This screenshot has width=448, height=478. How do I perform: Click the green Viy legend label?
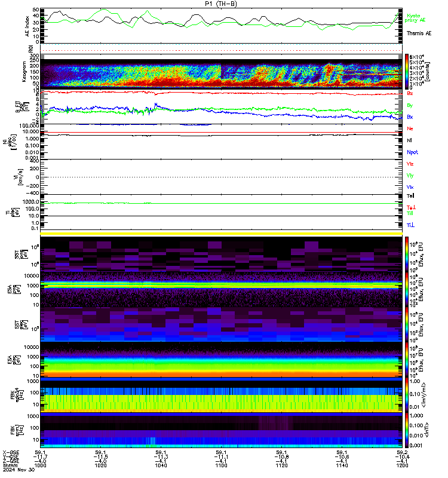(x=410, y=176)
